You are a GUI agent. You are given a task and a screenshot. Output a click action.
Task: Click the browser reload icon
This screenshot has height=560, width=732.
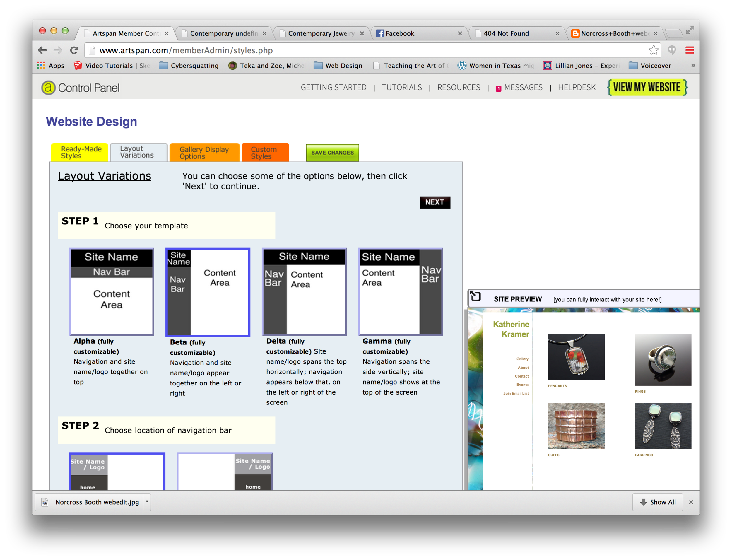(x=74, y=50)
